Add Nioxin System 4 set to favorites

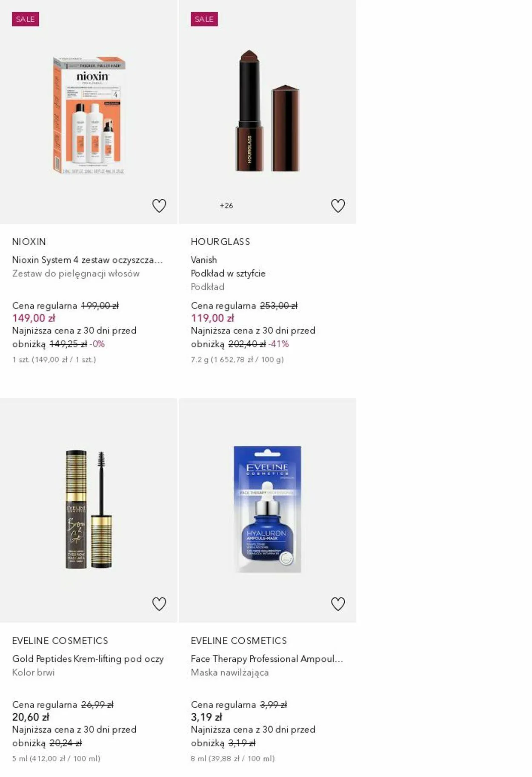[x=159, y=206]
